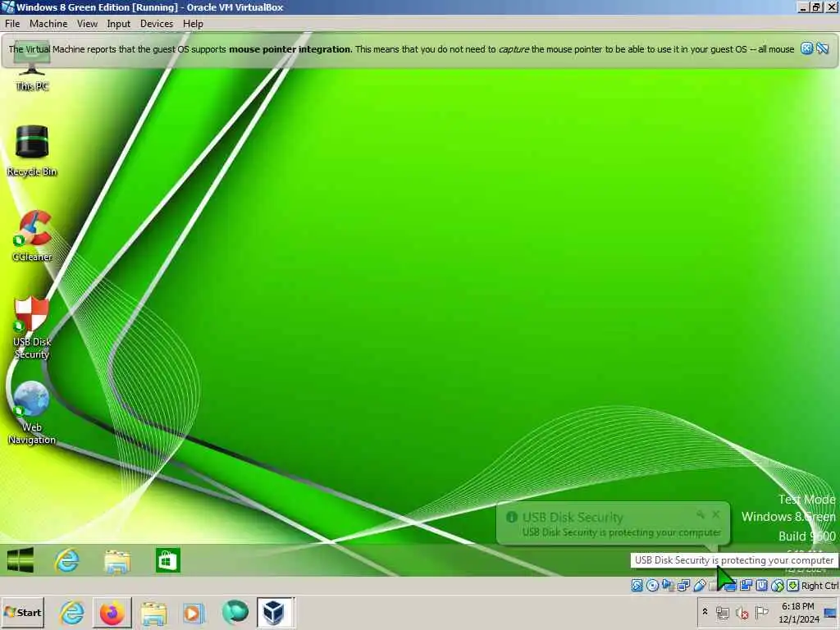840x630 pixels.
Task: Launch Firefox from the host taskbar
Action: 112,612
